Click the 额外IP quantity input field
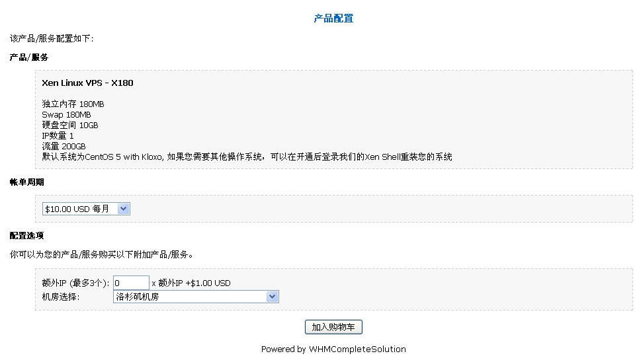Image resolution: width=641 pixels, height=364 pixels. [x=131, y=283]
